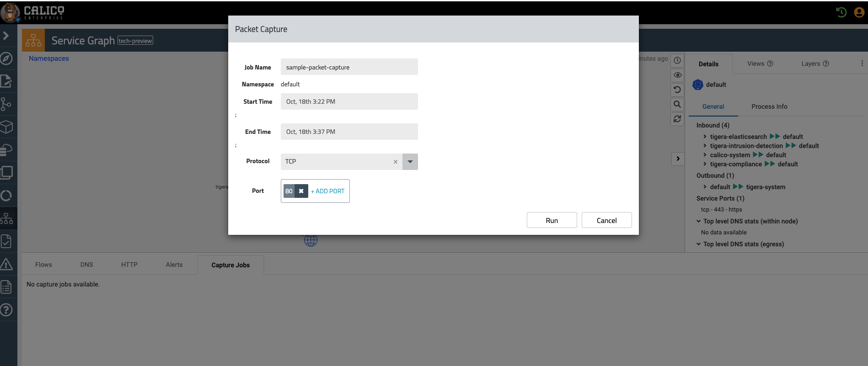
Task: Click the Job Name input field
Action: coord(349,67)
